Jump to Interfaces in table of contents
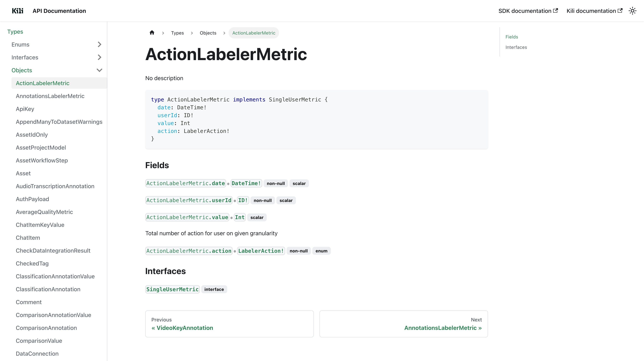 tap(516, 47)
